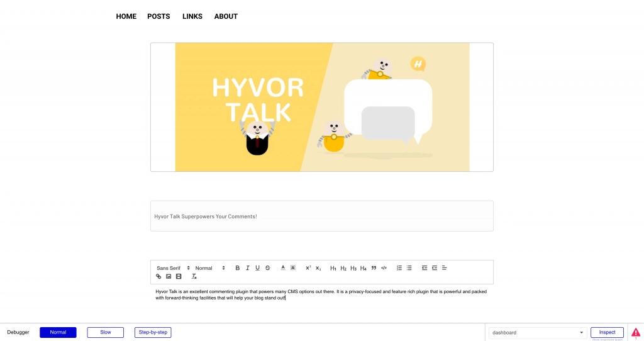Image resolution: width=644 pixels, height=341 pixels.
Task: Open the text background color picker
Action: [293, 268]
